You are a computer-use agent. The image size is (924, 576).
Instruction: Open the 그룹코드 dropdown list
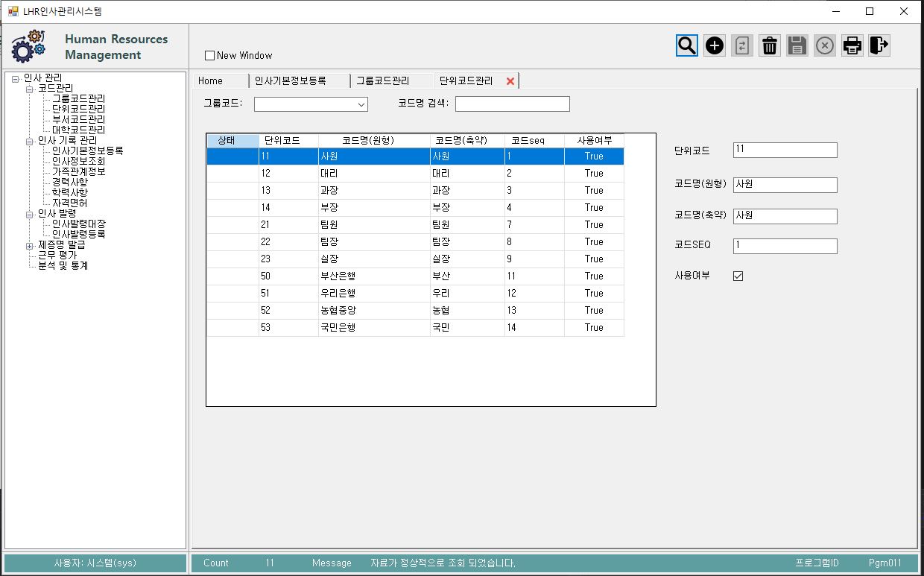(362, 104)
